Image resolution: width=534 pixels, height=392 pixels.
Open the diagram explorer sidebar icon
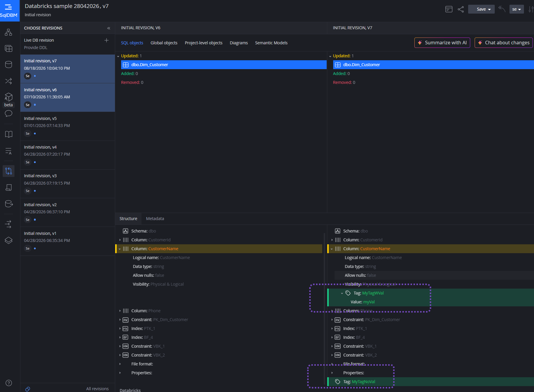tap(9, 32)
